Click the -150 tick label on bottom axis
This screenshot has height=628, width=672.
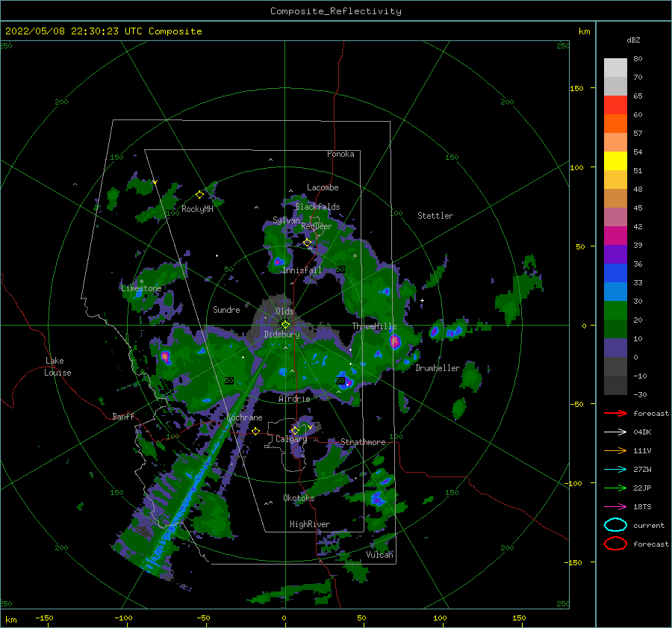click(x=44, y=618)
